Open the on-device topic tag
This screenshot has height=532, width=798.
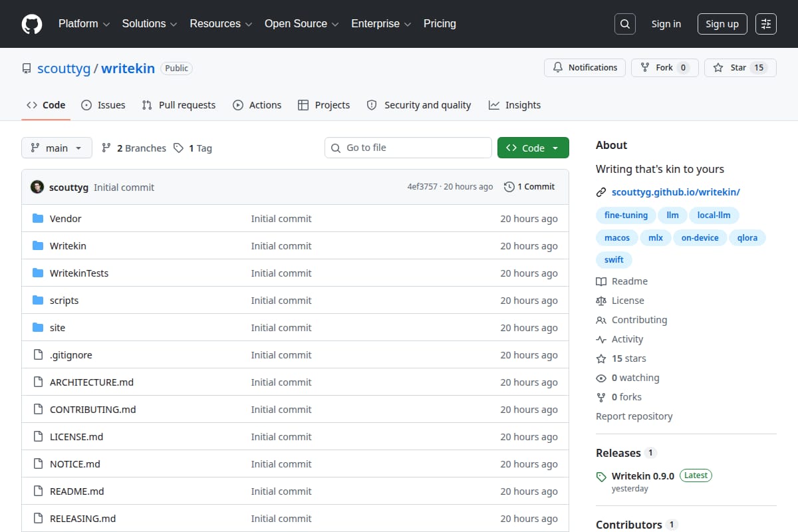tap(700, 238)
